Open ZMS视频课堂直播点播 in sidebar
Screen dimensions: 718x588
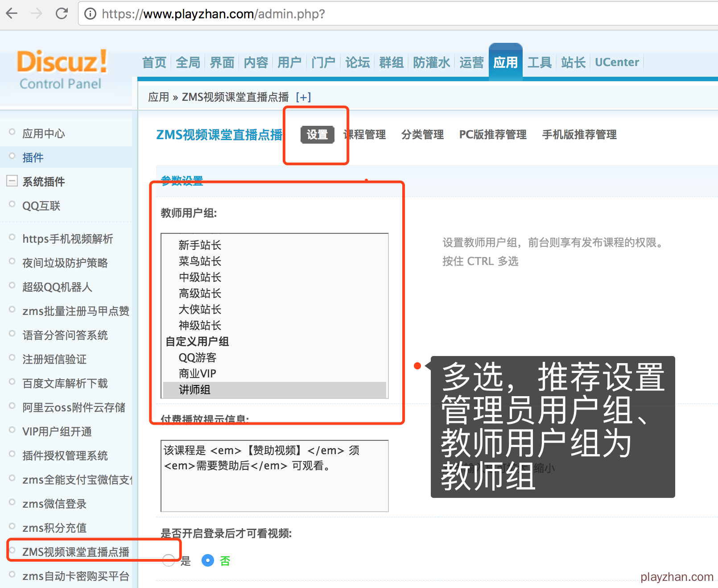pos(76,552)
